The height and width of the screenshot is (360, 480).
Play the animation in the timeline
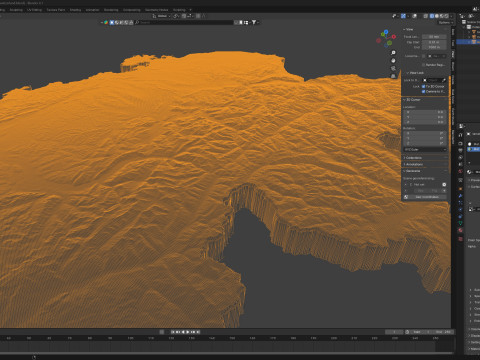(188, 332)
